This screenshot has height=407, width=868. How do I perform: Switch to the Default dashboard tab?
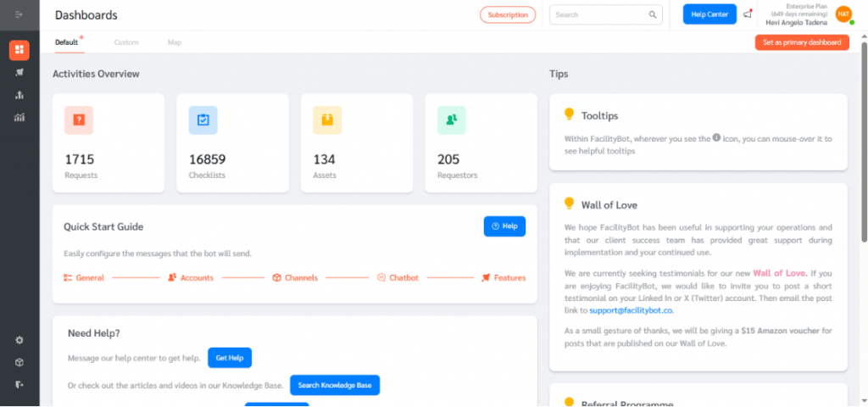66,42
